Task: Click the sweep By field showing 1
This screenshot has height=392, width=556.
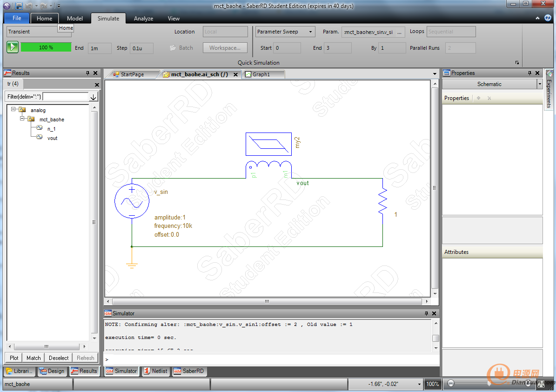Action: pyautogui.click(x=392, y=48)
